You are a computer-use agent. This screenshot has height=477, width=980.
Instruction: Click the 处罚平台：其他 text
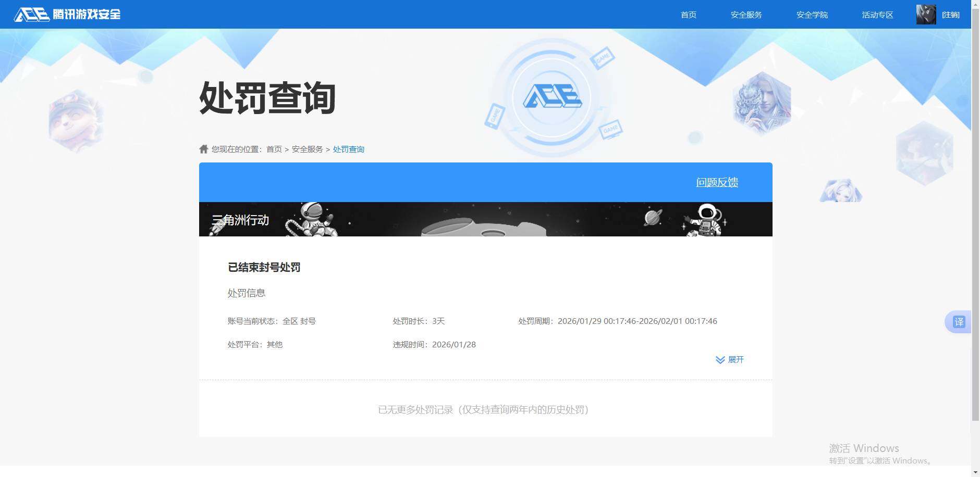255,345
